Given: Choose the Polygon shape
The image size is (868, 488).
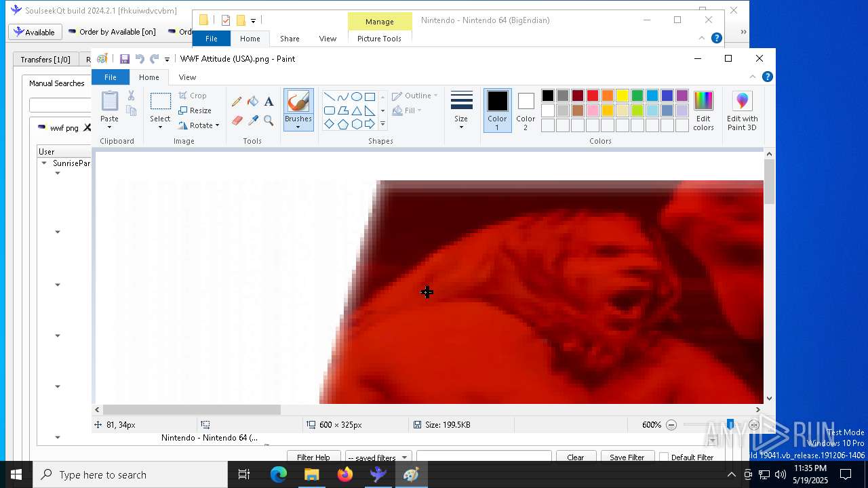Looking at the screenshot, I should pyautogui.click(x=343, y=110).
